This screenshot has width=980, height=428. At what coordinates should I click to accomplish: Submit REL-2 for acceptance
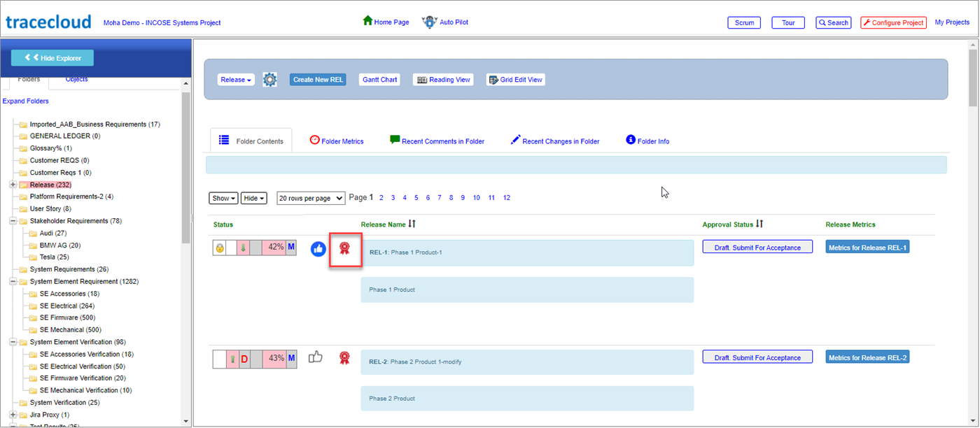pyautogui.click(x=757, y=357)
